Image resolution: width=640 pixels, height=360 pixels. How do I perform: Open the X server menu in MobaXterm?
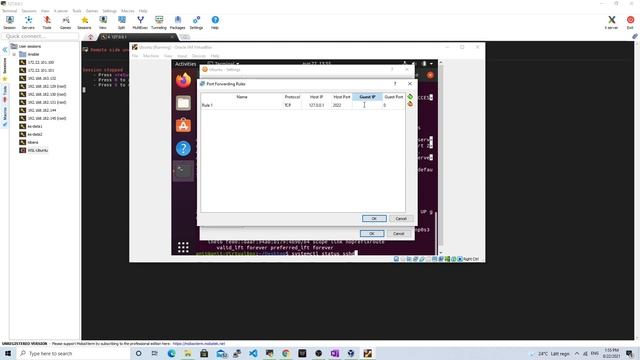point(61,11)
